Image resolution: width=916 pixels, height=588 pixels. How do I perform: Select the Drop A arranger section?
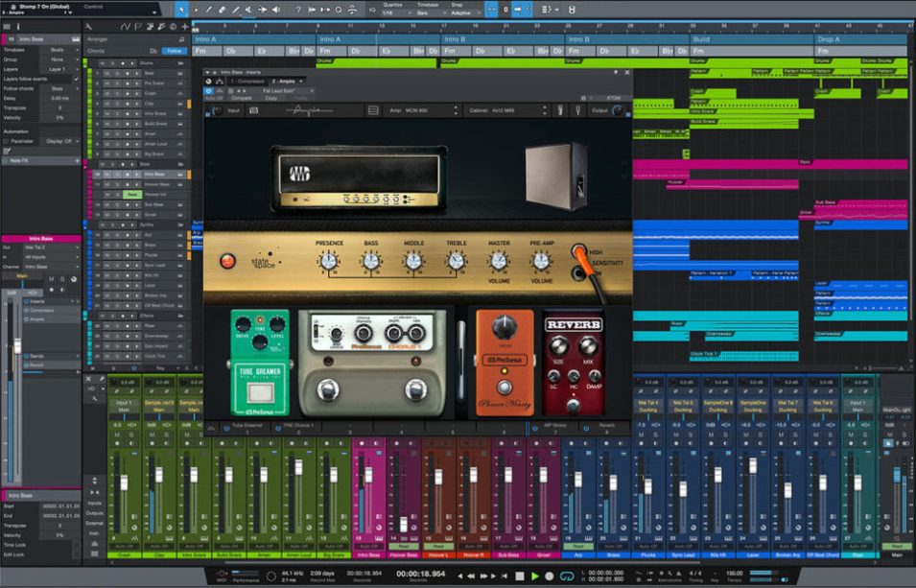tap(861, 39)
